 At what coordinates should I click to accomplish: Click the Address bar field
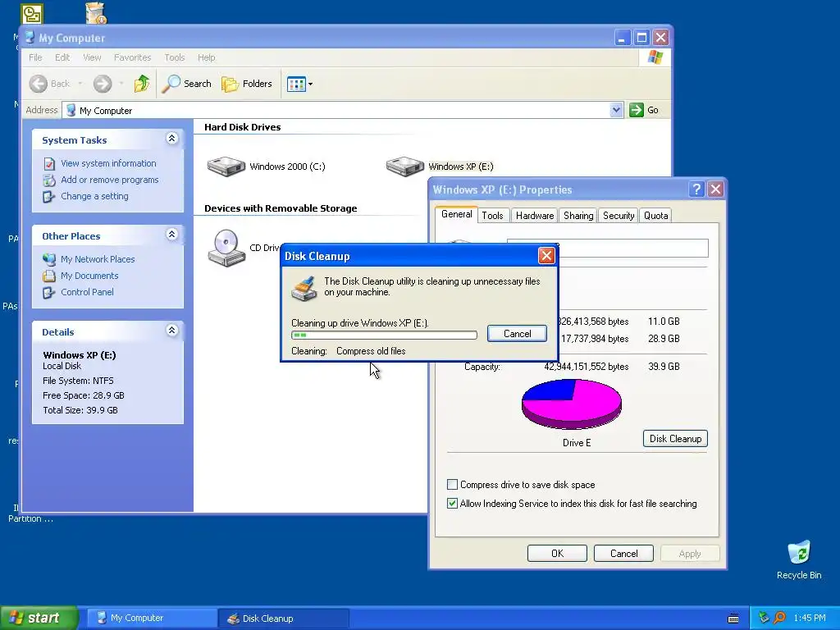pos(343,110)
